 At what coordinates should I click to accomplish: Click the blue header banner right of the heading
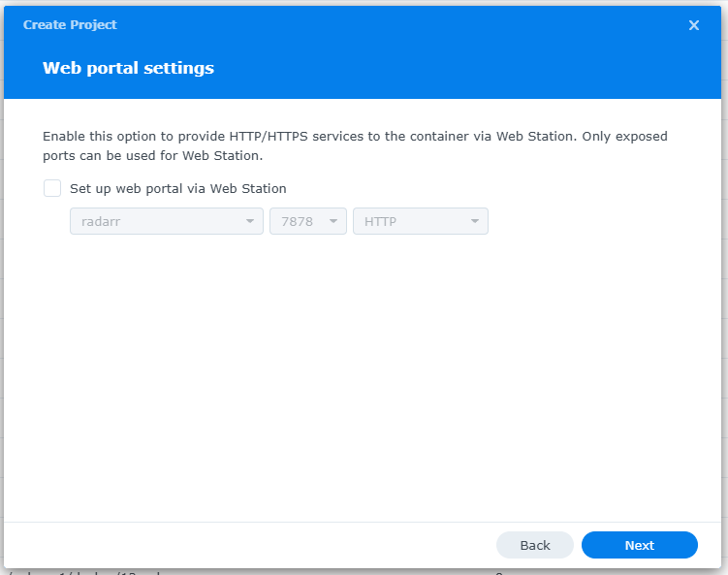point(465,68)
